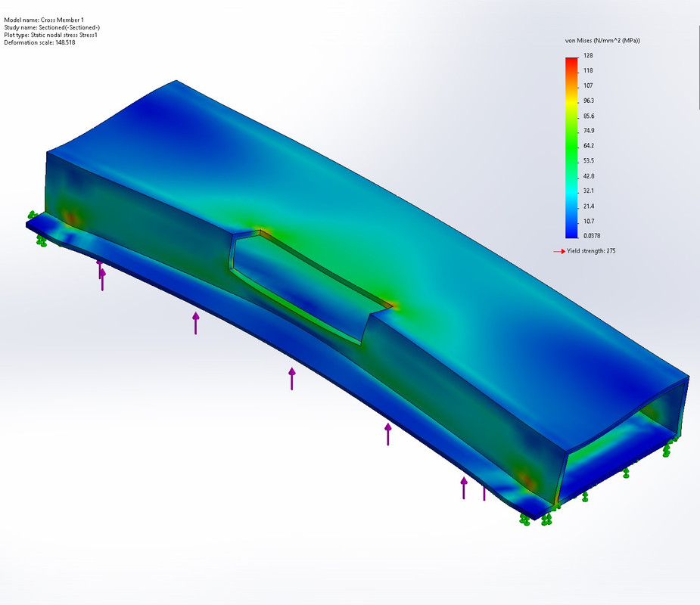Click legend value 74.9
Image resolution: width=700 pixels, height=605 pixels.
(589, 131)
